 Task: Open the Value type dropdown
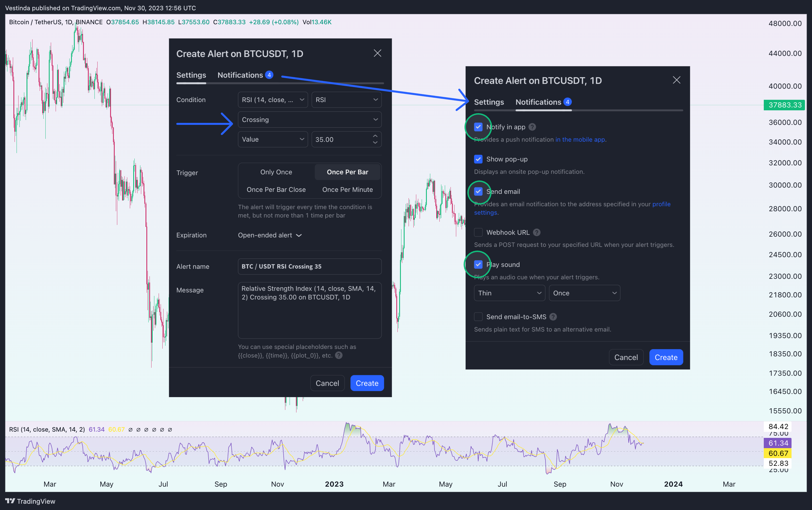pos(273,139)
